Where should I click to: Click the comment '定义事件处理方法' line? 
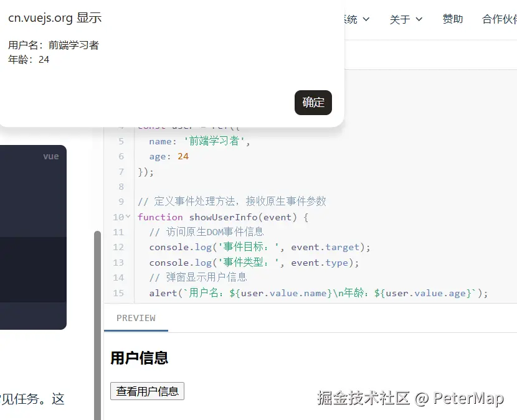tap(232, 201)
